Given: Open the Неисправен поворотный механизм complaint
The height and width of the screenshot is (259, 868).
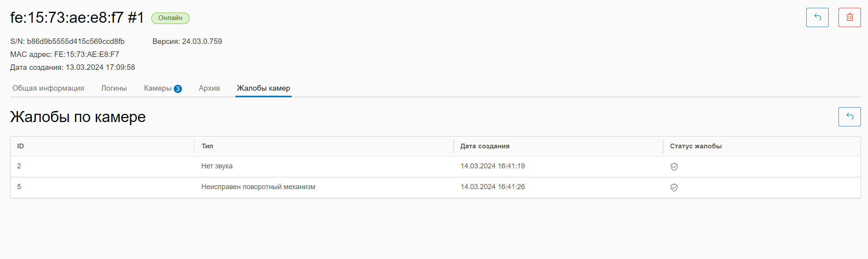Looking at the screenshot, I should click(258, 187).
